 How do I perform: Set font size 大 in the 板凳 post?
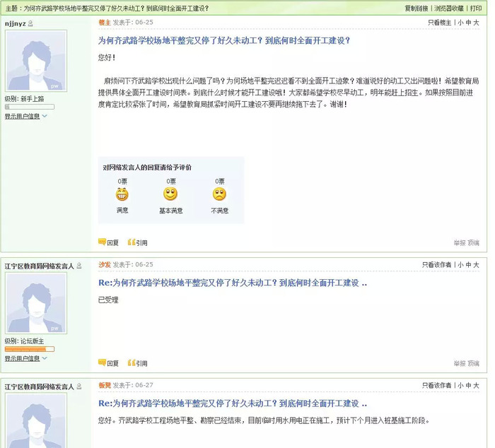[476, 385]
